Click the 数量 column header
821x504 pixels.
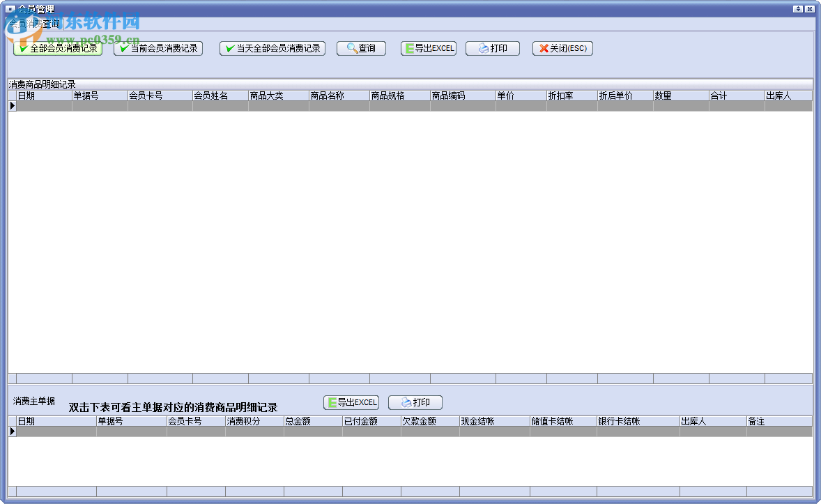(x=681, y=96)
